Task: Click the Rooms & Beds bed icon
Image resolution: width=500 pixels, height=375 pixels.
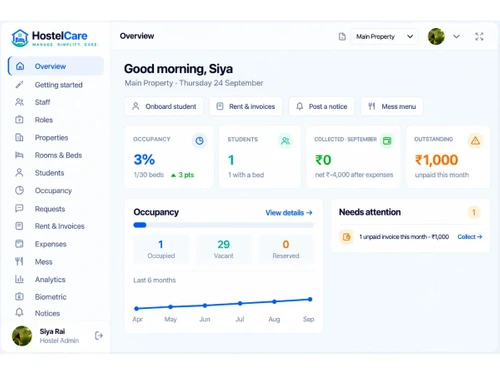Action: click(19, 155)
